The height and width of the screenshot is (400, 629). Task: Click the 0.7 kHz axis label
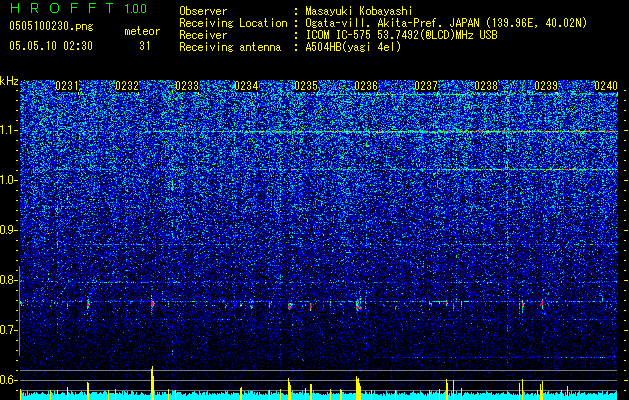(x=9, y=330)
